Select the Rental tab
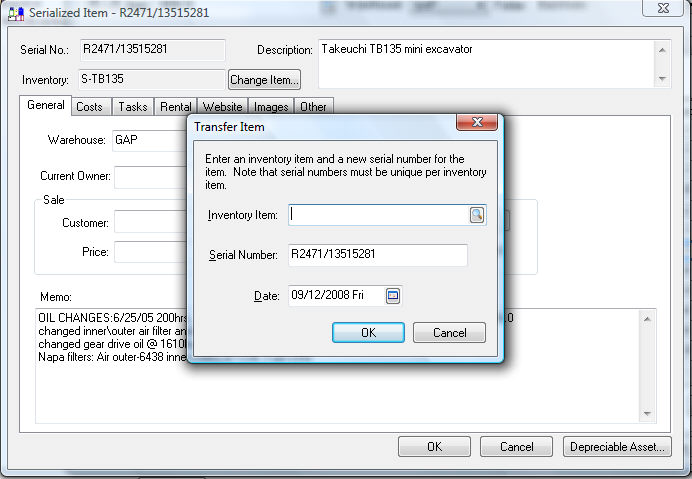 (x=176, y=106)
